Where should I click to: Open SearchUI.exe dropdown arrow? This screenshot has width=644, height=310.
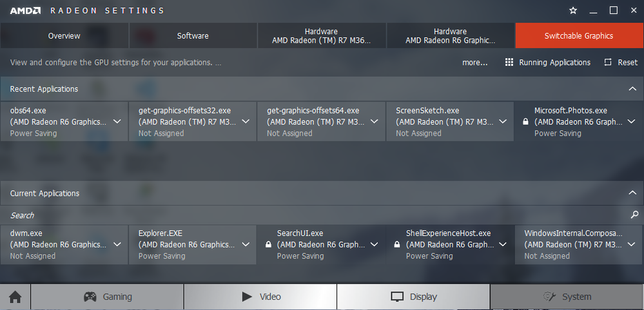[x=374, y=244]
